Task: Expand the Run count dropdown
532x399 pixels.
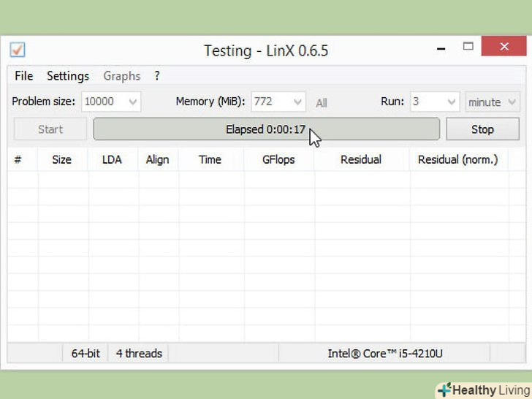Action: click(x=452, y=102)
